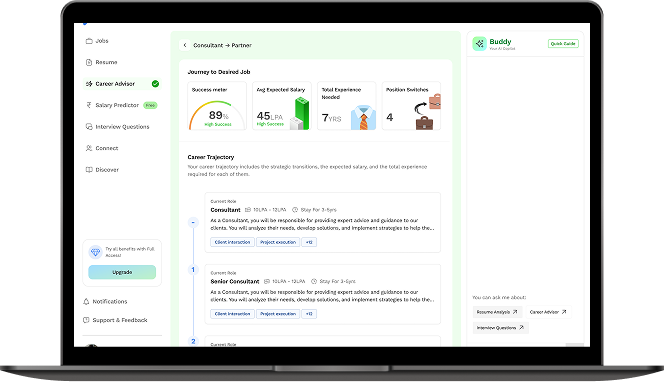Open the Connect menu item

(x=102, y=148)
